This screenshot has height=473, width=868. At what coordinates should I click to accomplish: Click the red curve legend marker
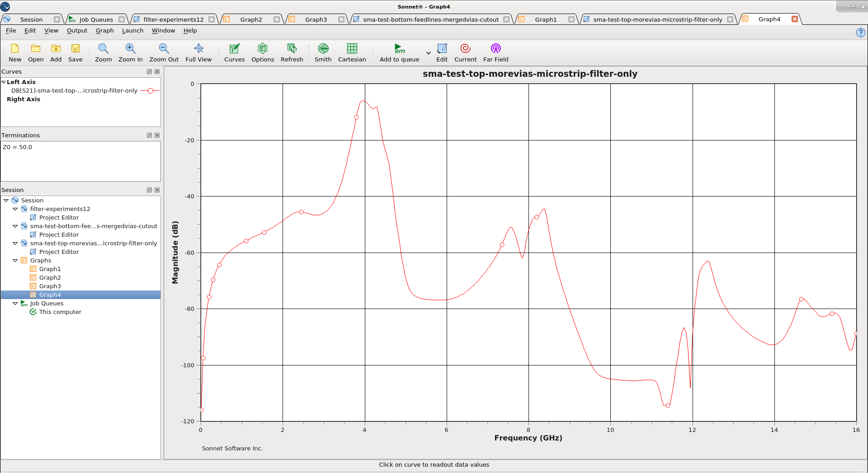coord(150,91)
